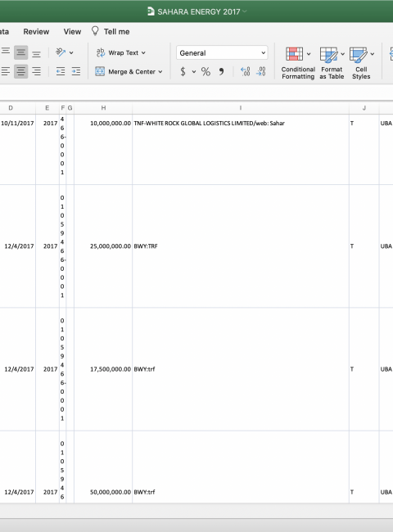
Task: Click the text orientation icon
Action: pyautogui.click(x=61, y=52)
